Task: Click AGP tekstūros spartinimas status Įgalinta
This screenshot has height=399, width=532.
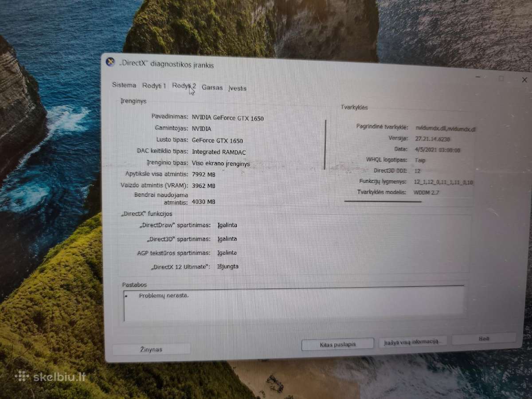Action: [227, 253]
